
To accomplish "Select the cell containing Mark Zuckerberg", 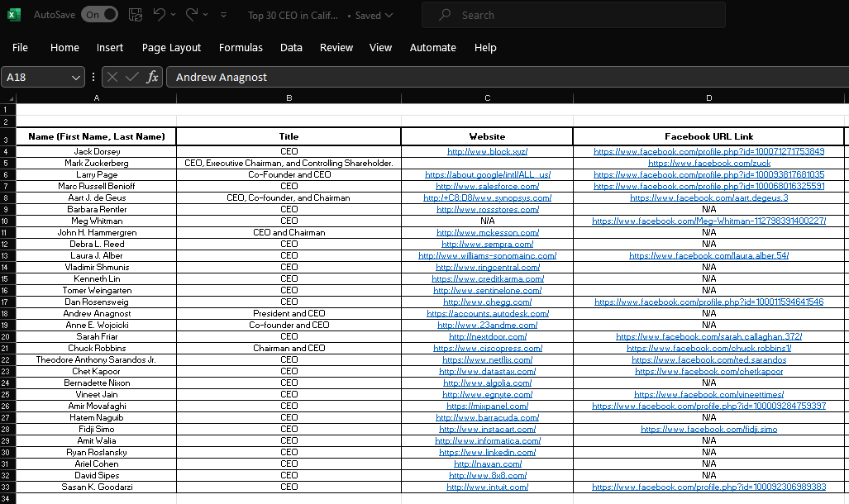I will pos(97,163).
